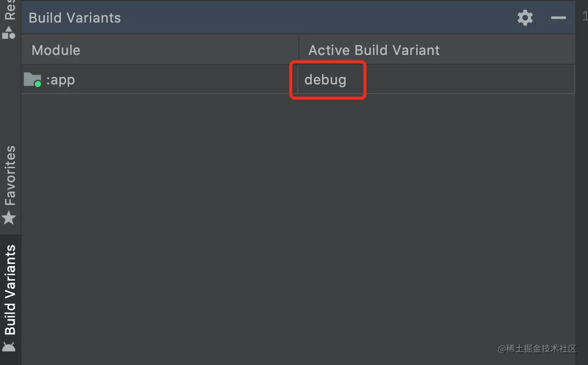This screenshot has width=588, height=365.
Task: Select the :app module label
Action: coord(60,79)
